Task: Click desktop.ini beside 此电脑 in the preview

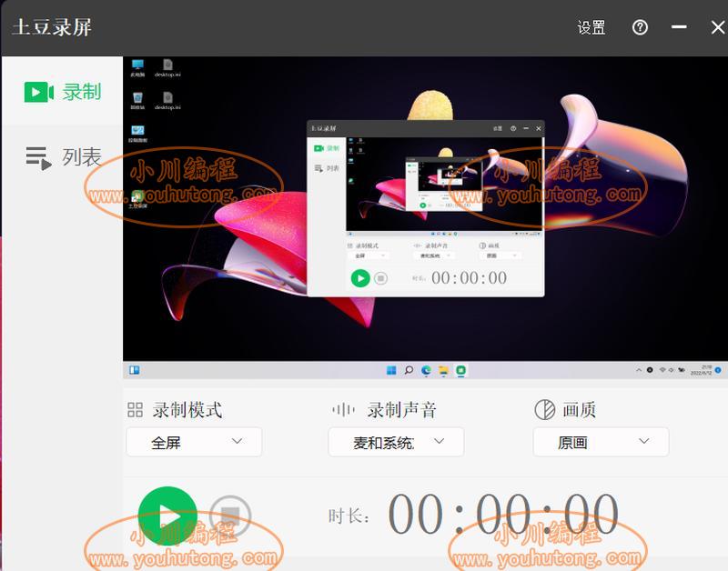Action: tap(167, 67)
